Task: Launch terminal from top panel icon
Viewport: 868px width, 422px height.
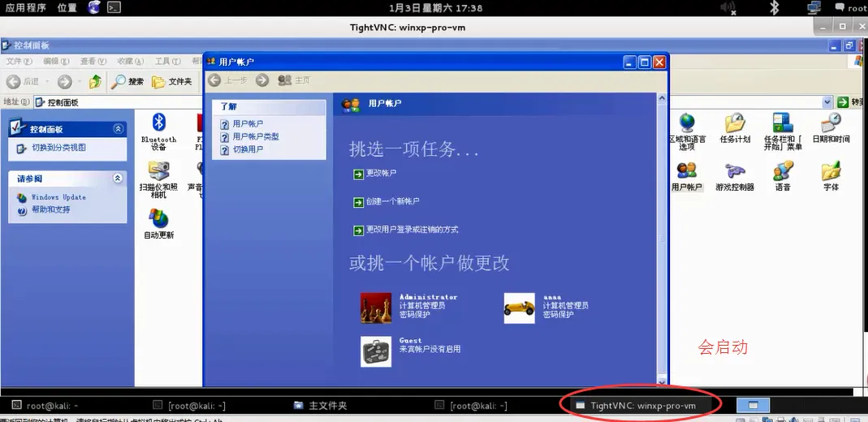Action: pos(114,8)
